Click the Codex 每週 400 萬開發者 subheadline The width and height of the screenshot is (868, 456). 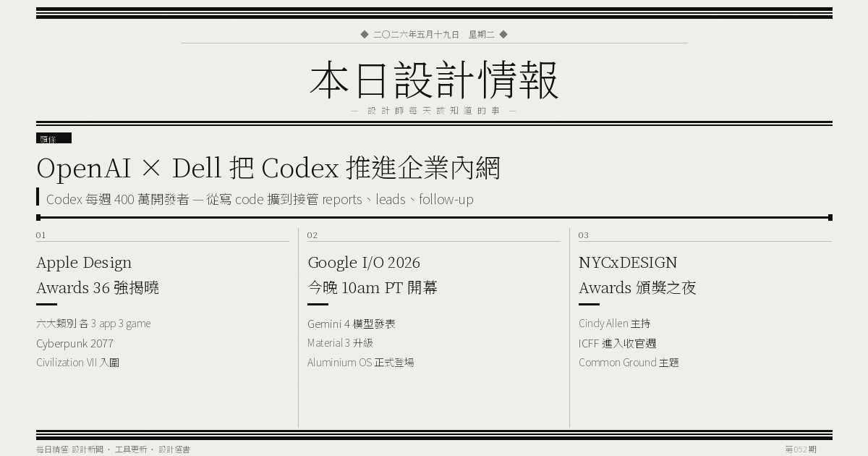[260, 199]
